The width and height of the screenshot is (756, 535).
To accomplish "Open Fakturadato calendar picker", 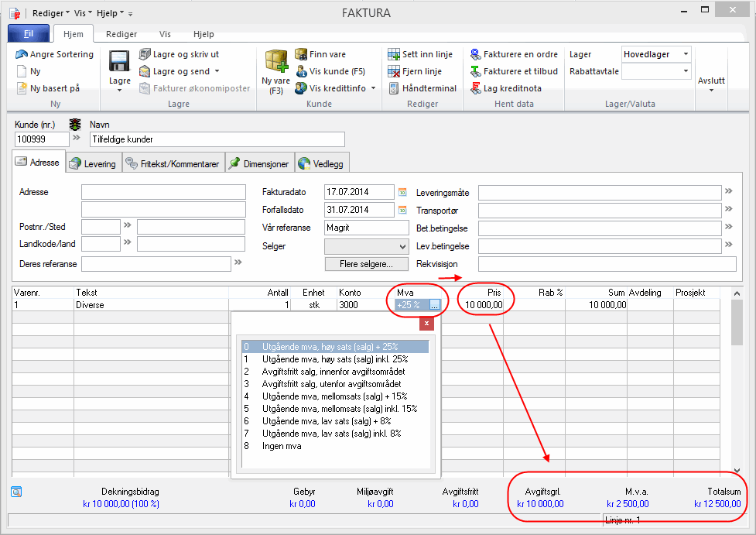I will point(402,192).
